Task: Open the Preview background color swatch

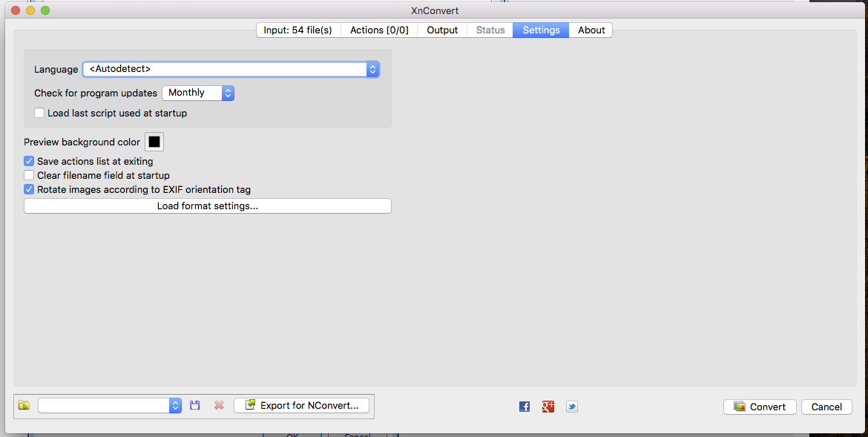Action: coord(154,142)
